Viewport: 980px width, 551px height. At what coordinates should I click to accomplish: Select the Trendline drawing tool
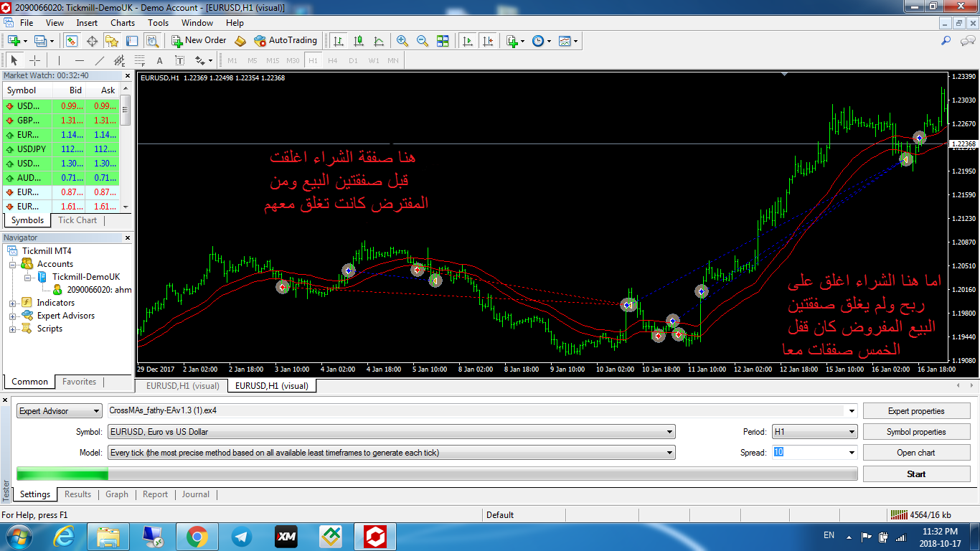100,60
